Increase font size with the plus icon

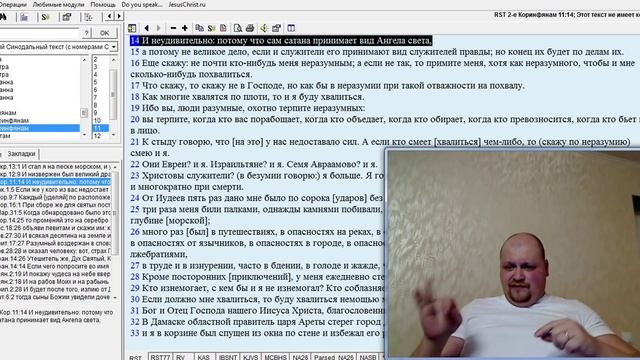185,28
